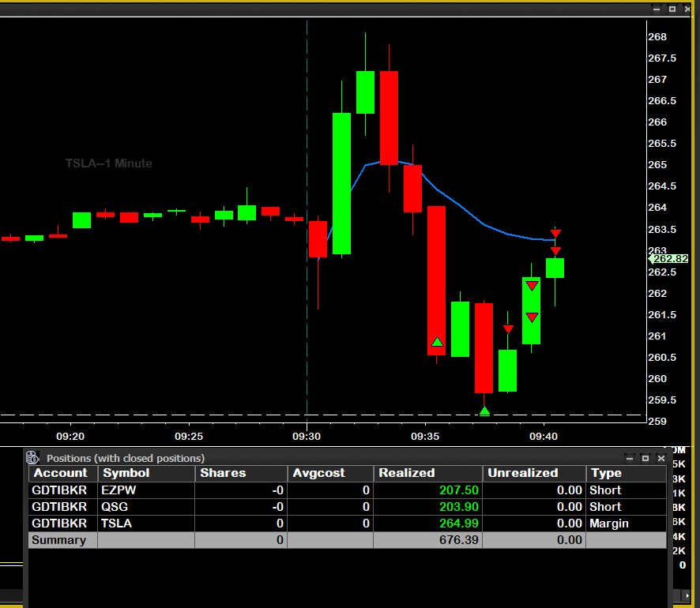The height and width of the screenshot is (608, 700).
Task: Click the 09:30 time axis label
Action: (x=307, y=437)
